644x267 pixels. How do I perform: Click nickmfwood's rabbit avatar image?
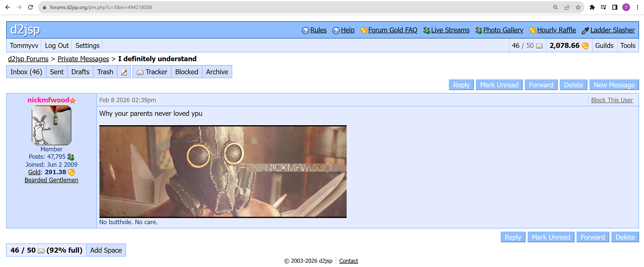click(52, 126)
